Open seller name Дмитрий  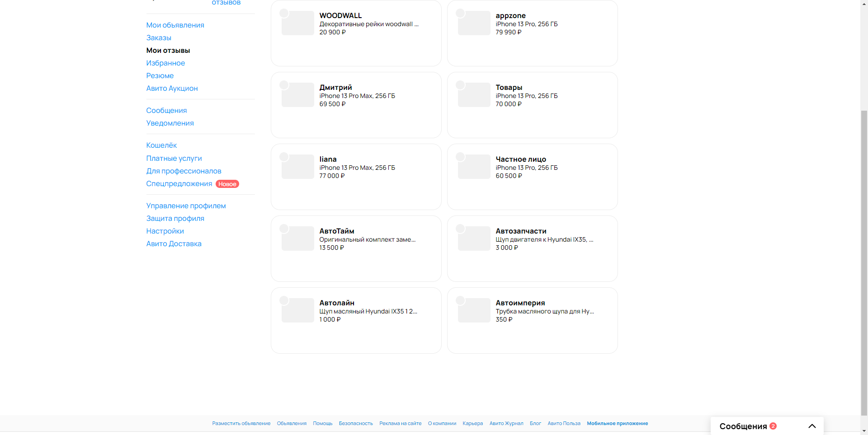(335, 87)
